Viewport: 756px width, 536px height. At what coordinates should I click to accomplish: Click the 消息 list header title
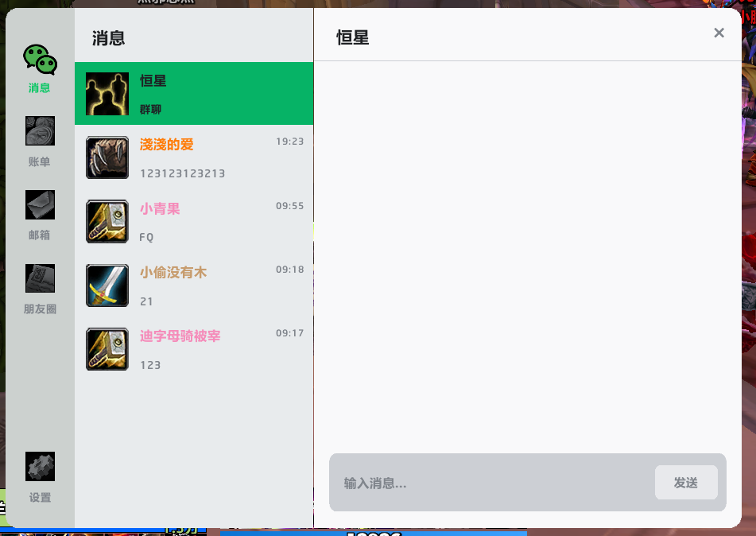pos(108,38)
